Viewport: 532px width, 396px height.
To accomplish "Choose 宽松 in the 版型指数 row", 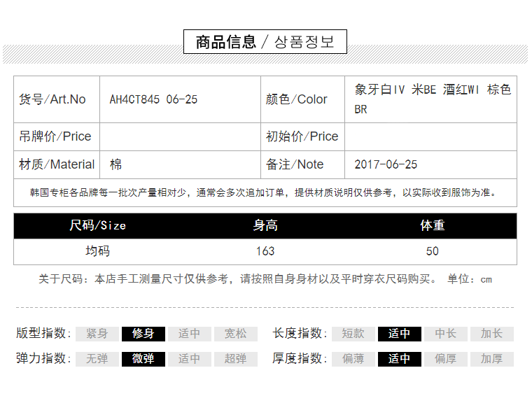I will click(236, 334).
